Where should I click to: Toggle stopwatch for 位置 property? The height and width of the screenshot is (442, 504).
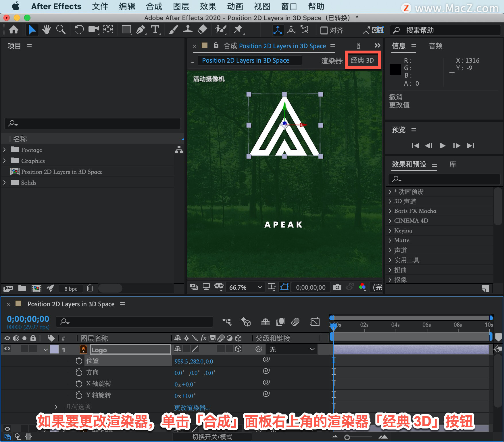pyautogui.click(x=79, y=361)
